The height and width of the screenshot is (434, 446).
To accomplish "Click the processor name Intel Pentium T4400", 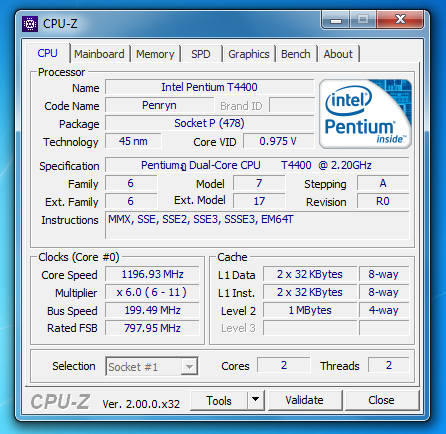I will [x=209, y=87].
